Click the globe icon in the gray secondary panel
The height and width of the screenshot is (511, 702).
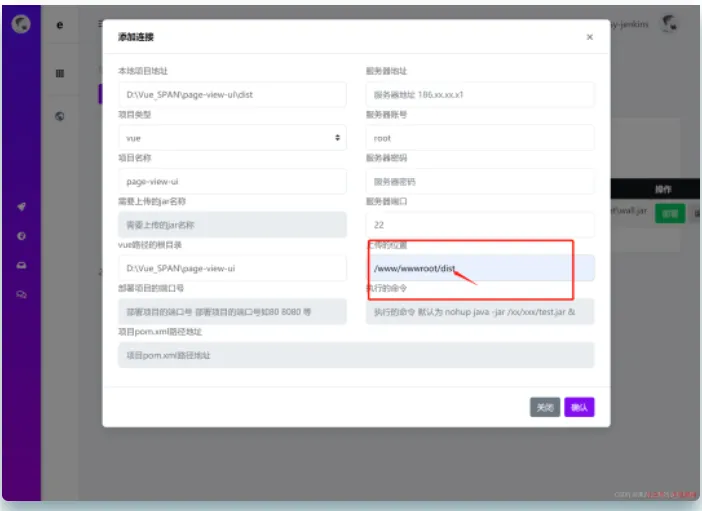[60, 116]
